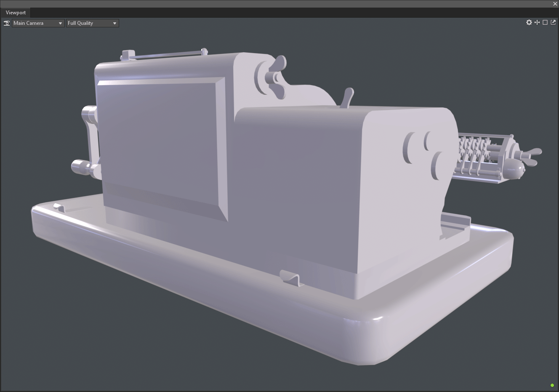Close the panel with the X button
This screenshot has height=392, width=559.
tap(555, 4)
